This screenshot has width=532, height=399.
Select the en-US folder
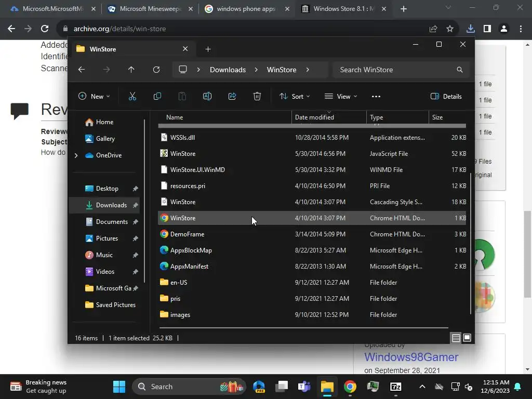tap(312, 282)
